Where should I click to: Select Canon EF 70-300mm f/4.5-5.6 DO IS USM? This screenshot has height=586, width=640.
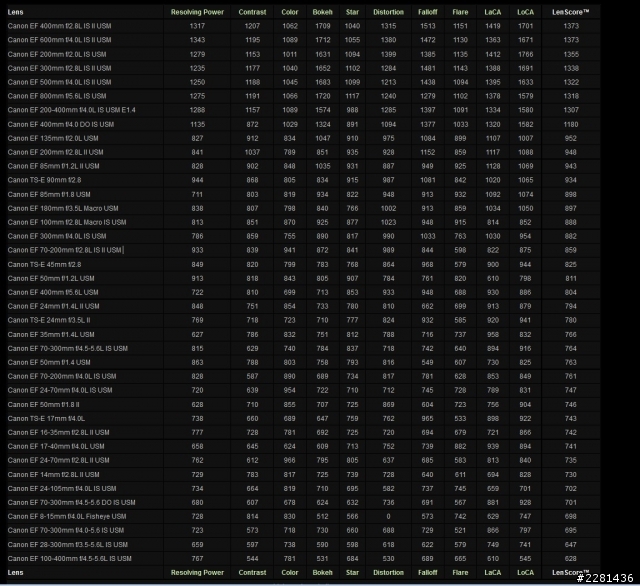click(x=71, y=502)
